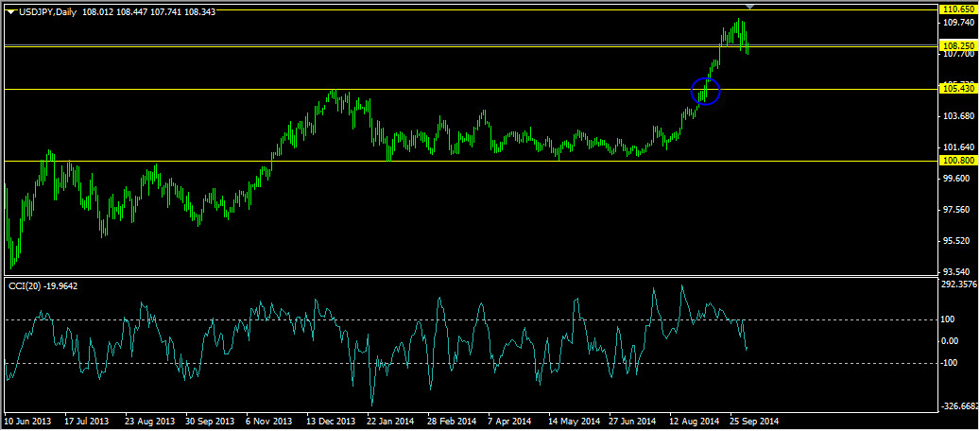This screenshot has width=980, height=431.
Task: Click the 14 May 2014 date label
Action: (x=574, y=421)
